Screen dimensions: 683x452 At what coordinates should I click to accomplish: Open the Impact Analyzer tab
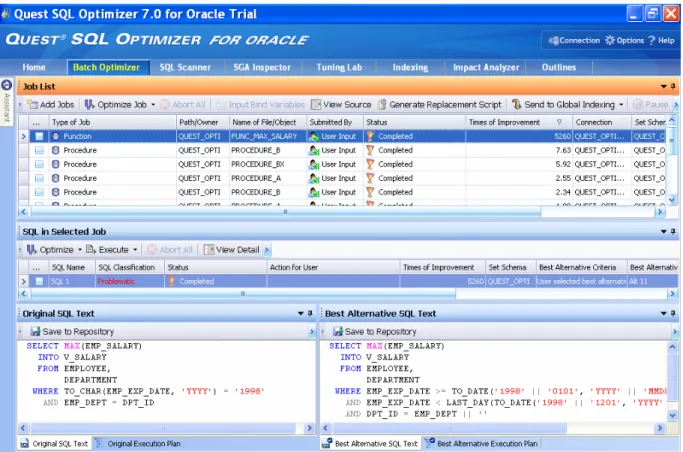click(x=486, y=67)
